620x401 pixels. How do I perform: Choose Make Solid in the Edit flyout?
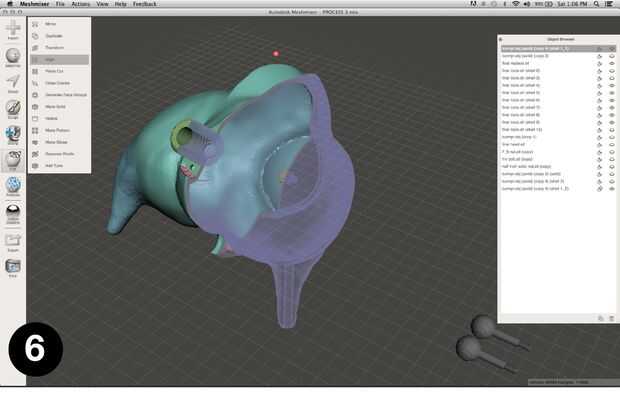click(59, 107)
